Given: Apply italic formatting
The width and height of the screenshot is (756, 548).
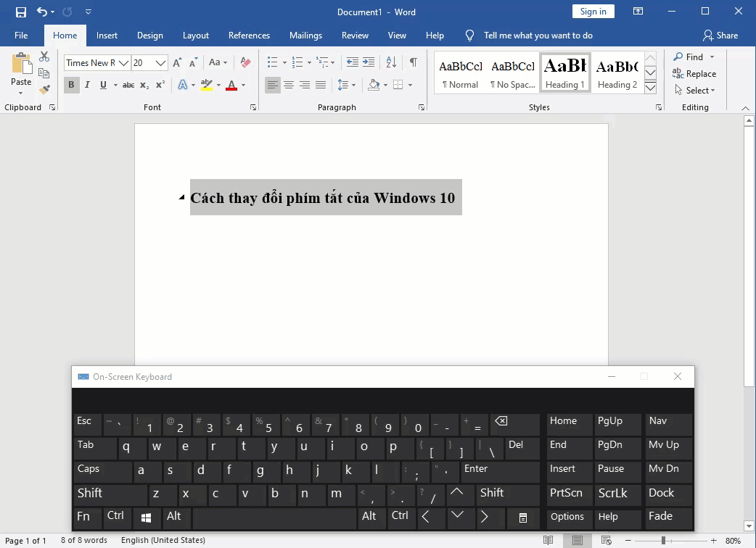Looking at the screenshot, I should coord(87,85).
